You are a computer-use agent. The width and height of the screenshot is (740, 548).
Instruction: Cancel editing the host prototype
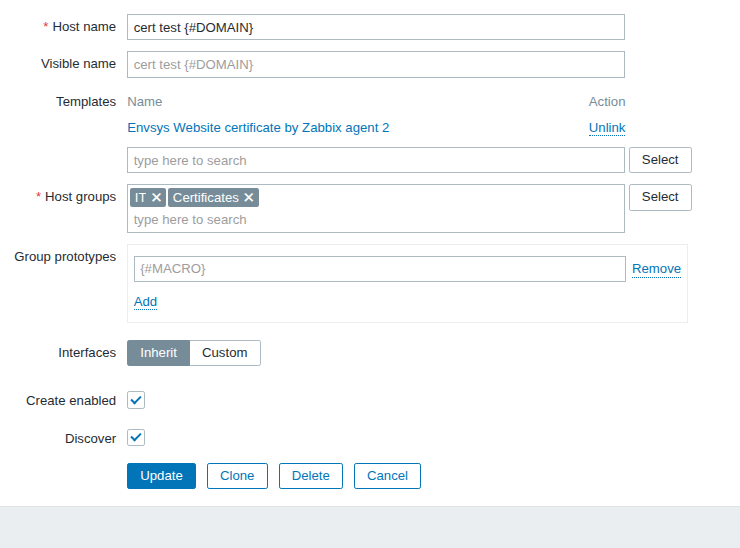pyautogui.click(x=387, y=476)
